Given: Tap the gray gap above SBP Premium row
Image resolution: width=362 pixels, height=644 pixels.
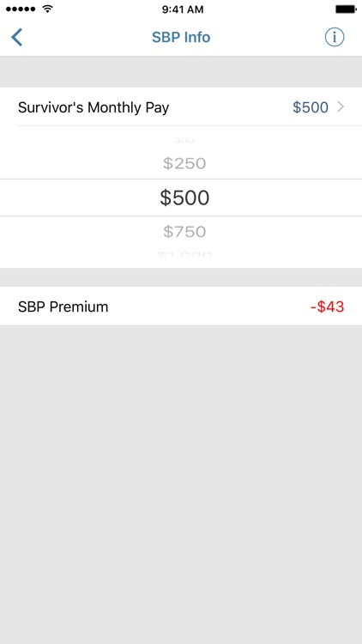Looking at the screenshot, I should point(181,277).
